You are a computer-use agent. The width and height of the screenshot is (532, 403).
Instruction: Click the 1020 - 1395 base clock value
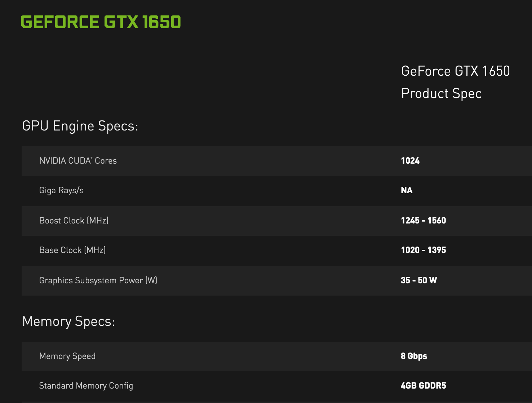pos(423,250)
